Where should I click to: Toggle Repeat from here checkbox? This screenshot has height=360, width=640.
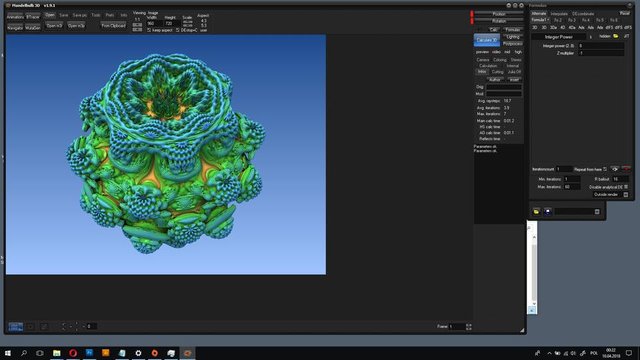[x=605, y=169]
